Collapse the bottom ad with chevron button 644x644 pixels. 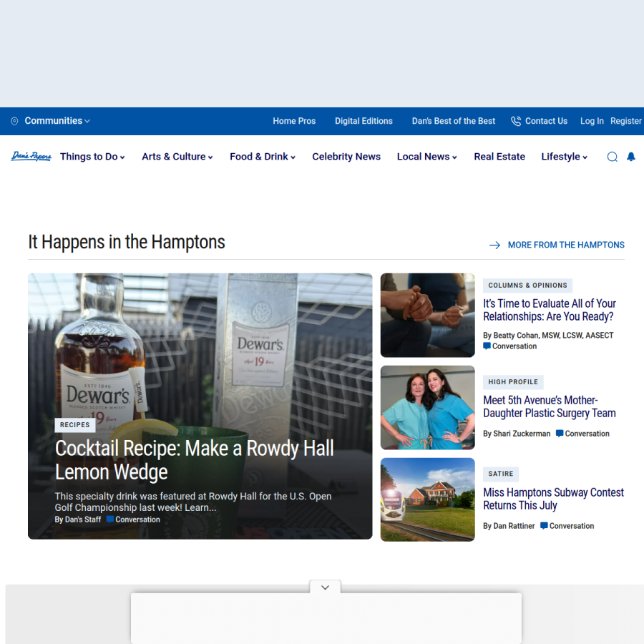(x=326, y=587)
